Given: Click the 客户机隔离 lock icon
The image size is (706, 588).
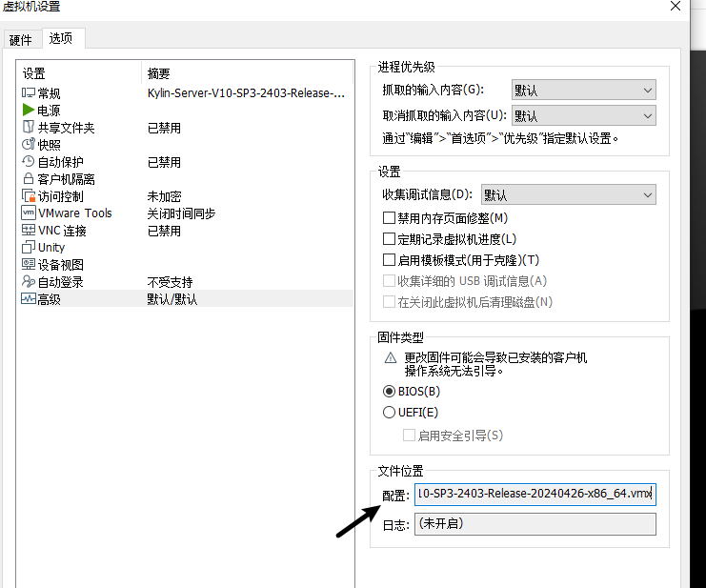Looking at the screenshot, I should (29, 178).
